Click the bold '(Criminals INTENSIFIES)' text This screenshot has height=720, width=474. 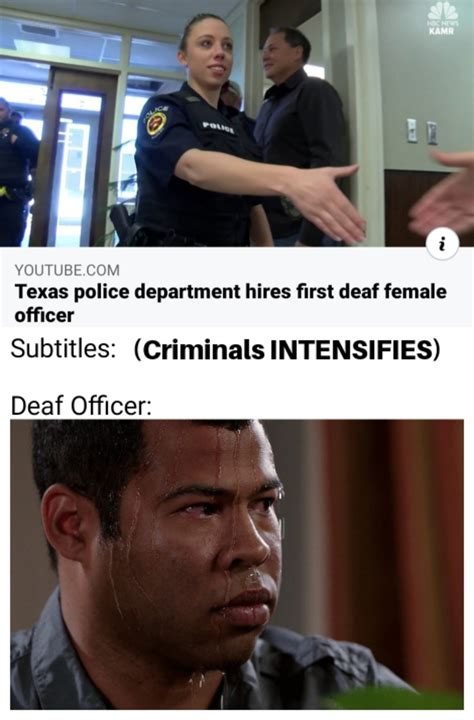[x=287, y=350]
